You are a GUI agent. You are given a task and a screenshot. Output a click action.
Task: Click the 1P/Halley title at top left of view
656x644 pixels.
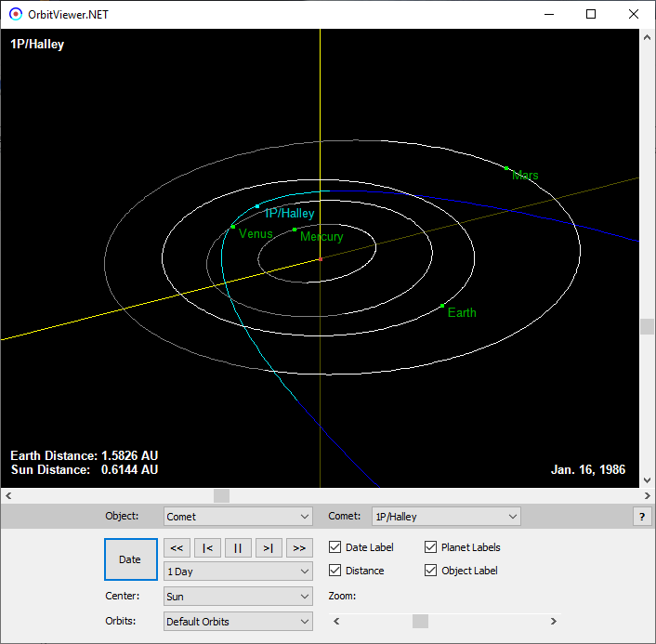pos(37,44)
